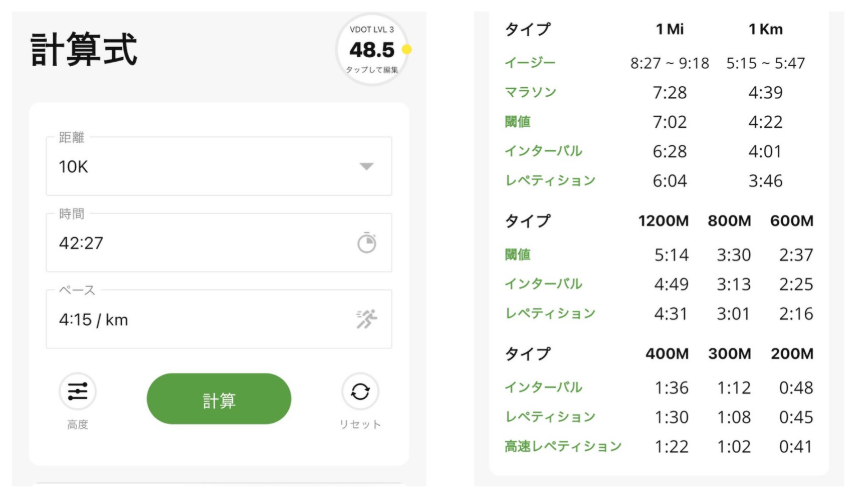
Task: Click the 閾値 label in the mile/km table
Action: (x=518, y=121)
